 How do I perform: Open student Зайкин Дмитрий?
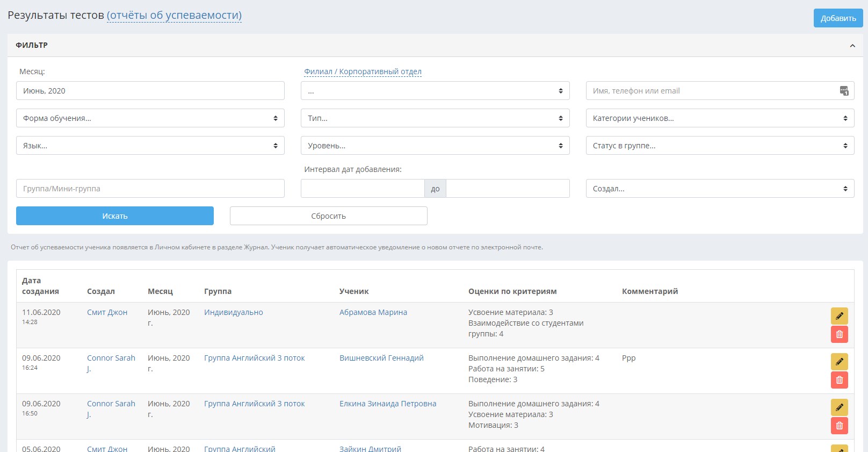370,449
